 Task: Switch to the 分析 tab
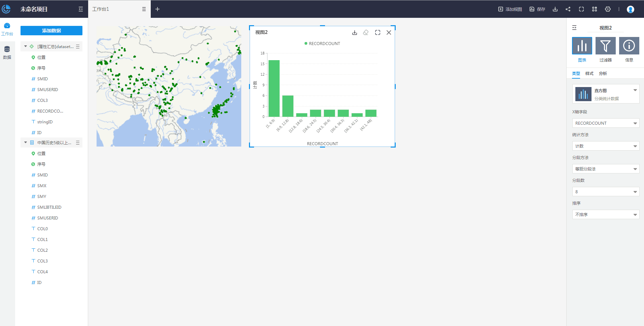(x=603, y=74)
